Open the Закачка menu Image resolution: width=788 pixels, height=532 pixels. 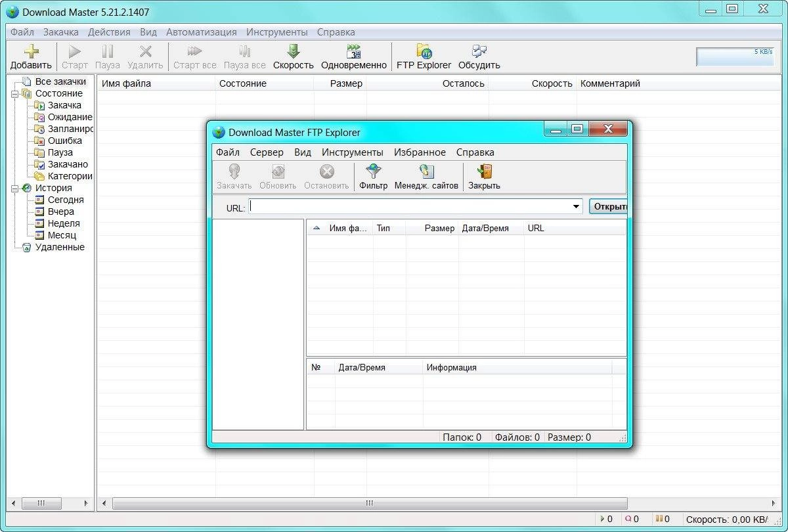click(x=61, y=32)
